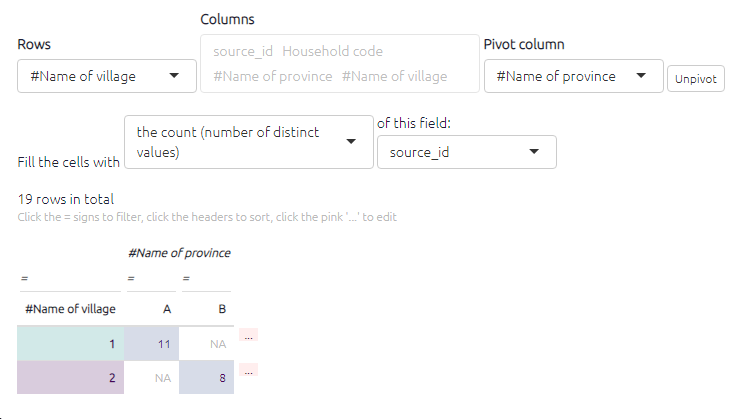
Task: Click #Name of village in Columns box
Action: pyautogui.click(x=394, y=76)
